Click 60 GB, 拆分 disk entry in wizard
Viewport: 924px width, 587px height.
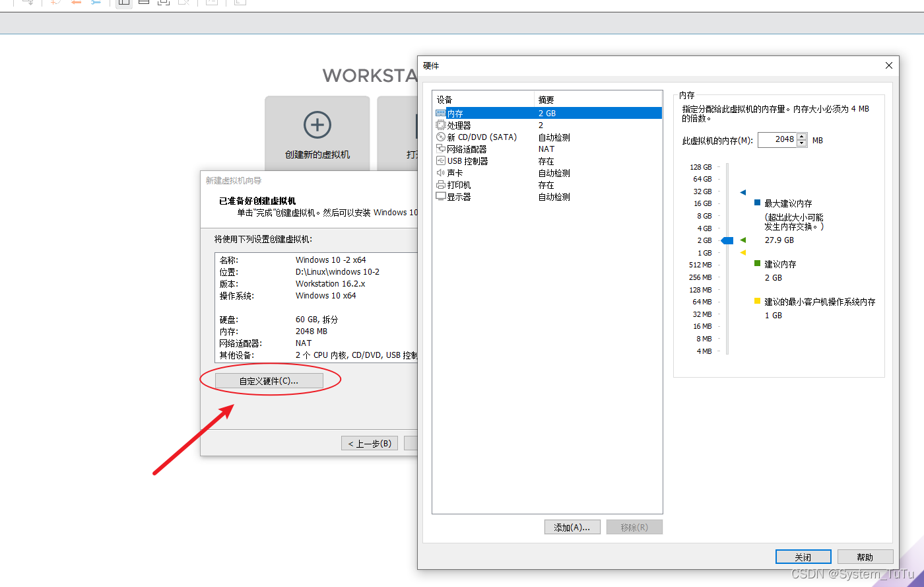pos(317,320)
